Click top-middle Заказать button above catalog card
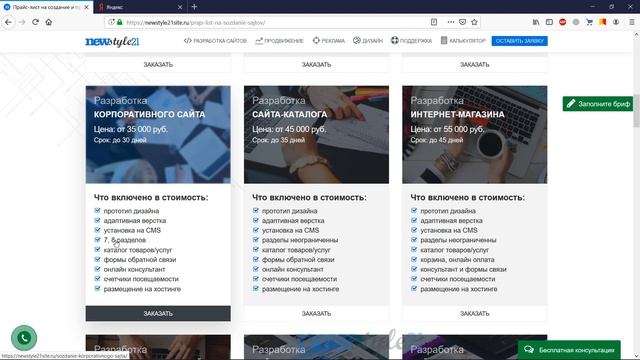640x360 pixels. 316,64
